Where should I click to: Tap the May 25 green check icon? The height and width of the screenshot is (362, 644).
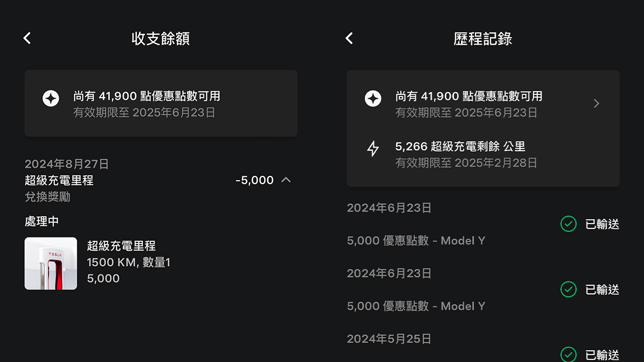coord(568,354)
